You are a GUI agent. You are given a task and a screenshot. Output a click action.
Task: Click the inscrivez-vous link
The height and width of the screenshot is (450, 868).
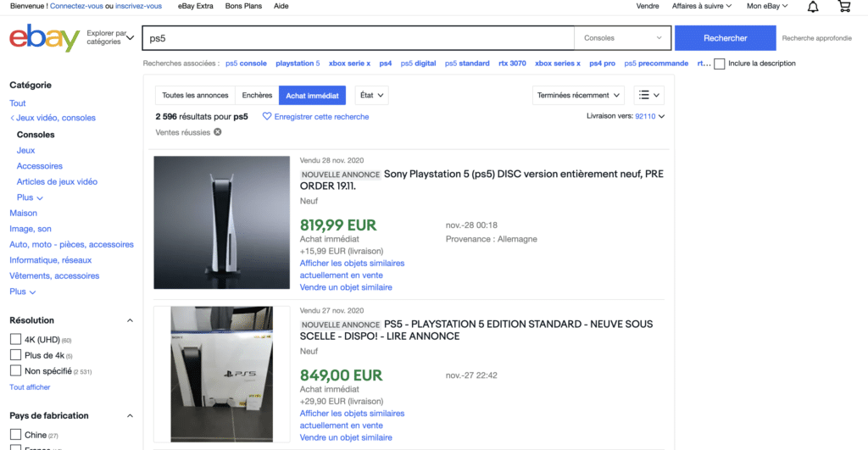pos(138,6)
